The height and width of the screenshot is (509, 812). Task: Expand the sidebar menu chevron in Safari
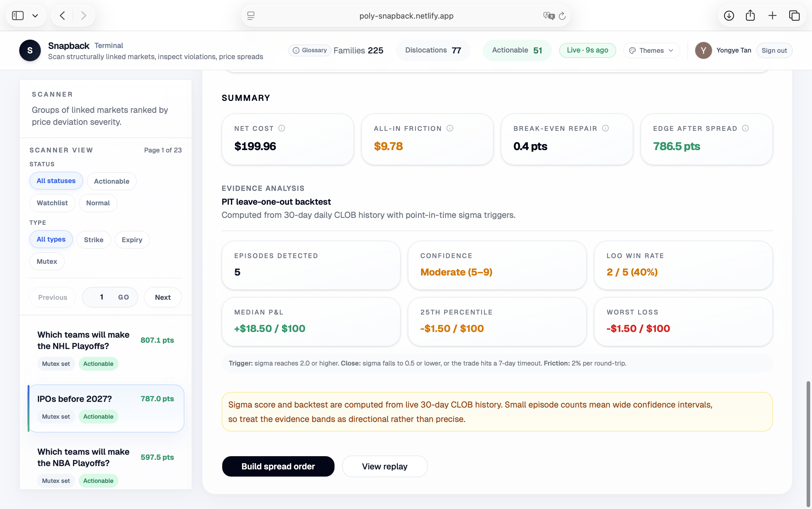click(35, 16)
